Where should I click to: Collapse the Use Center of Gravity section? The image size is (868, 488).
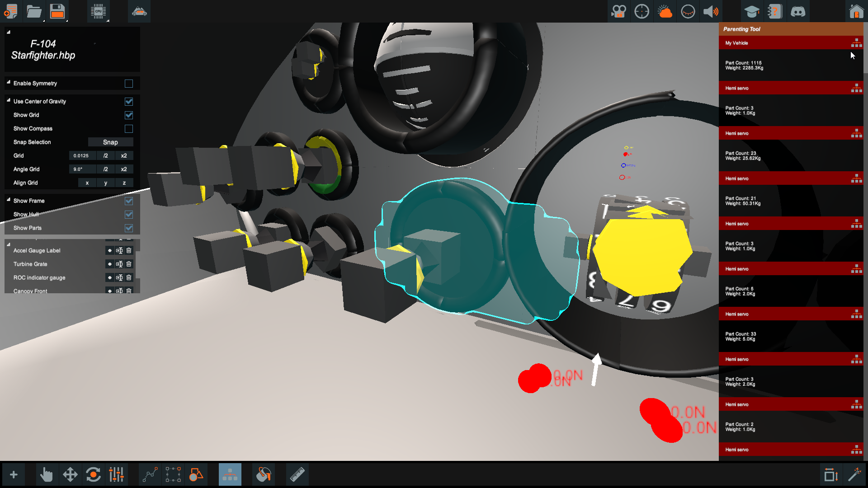(x=9, y=100)
